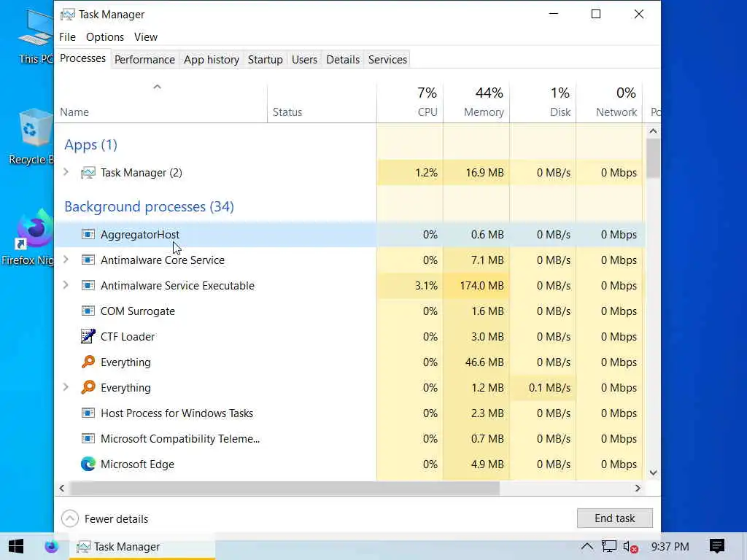This screenshot has height=560, width=747.
Task: Sort by CPU usage column
Action: (410, 103)
